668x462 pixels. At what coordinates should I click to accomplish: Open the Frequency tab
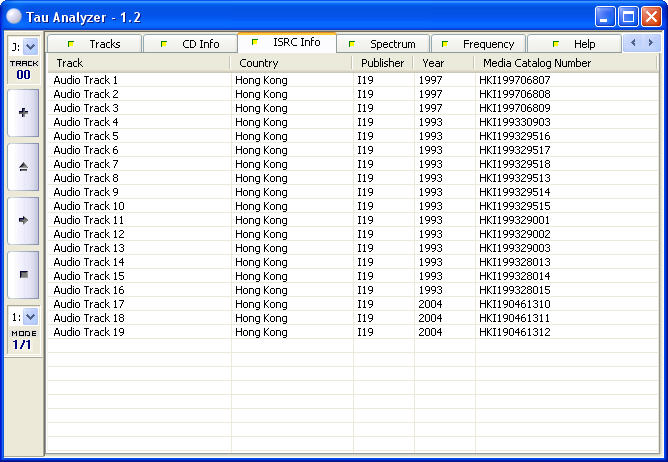click(x=479, y=44)
